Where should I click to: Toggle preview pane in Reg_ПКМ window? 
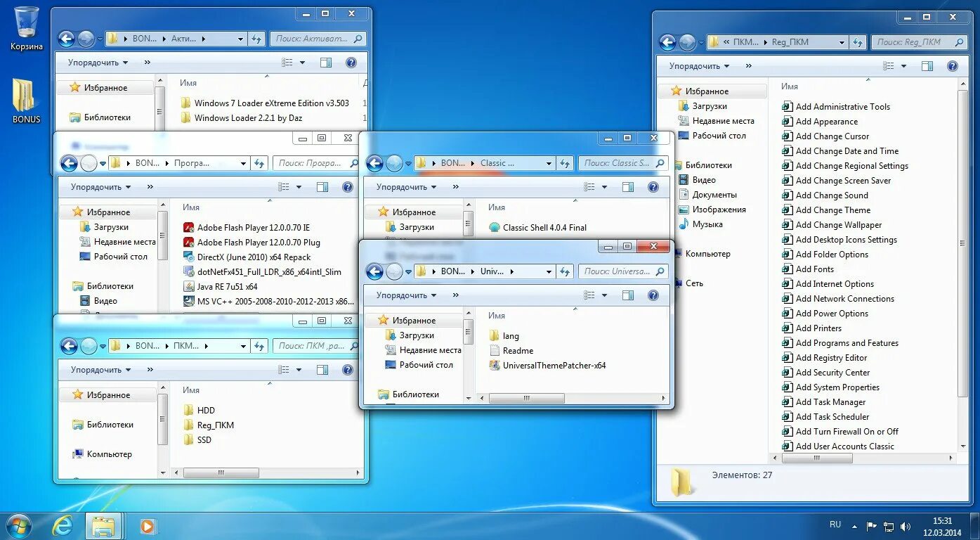pos(927,66)
